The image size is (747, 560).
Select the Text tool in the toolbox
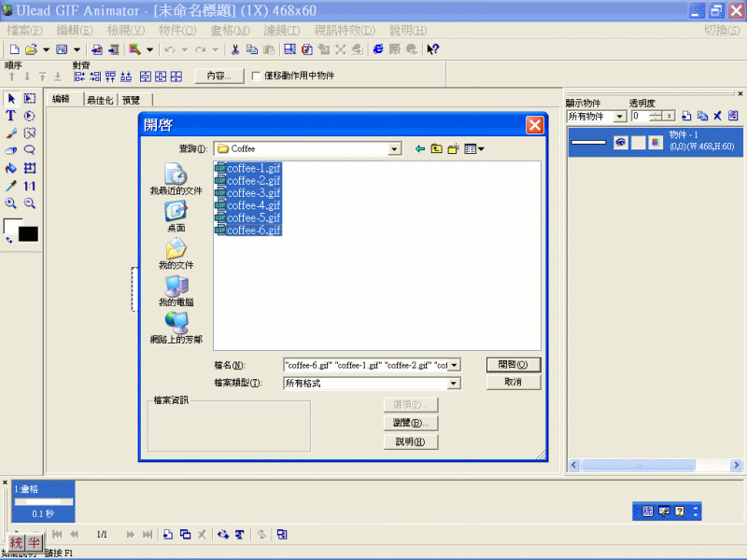tap(11, 116)
